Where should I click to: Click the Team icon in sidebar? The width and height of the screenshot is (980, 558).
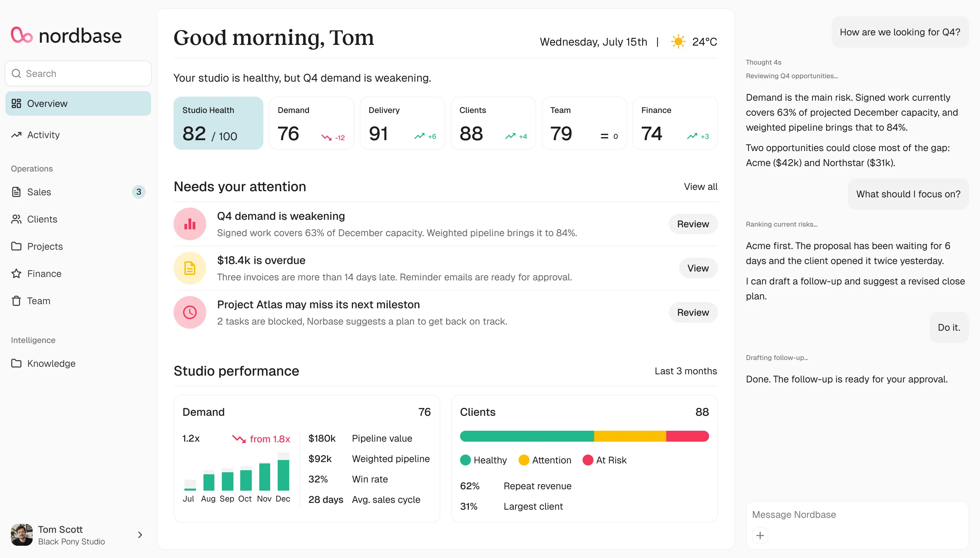coord(16,301)
